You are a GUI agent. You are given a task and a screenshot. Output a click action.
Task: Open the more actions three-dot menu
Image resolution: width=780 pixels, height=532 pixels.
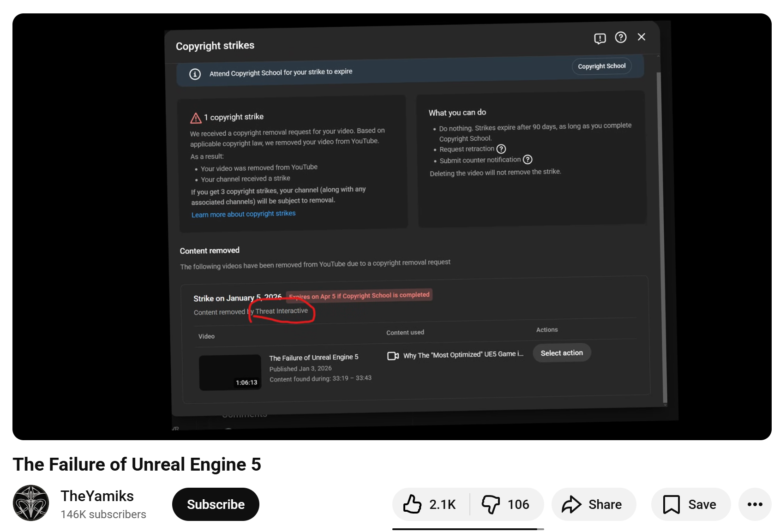pos(755,504)
